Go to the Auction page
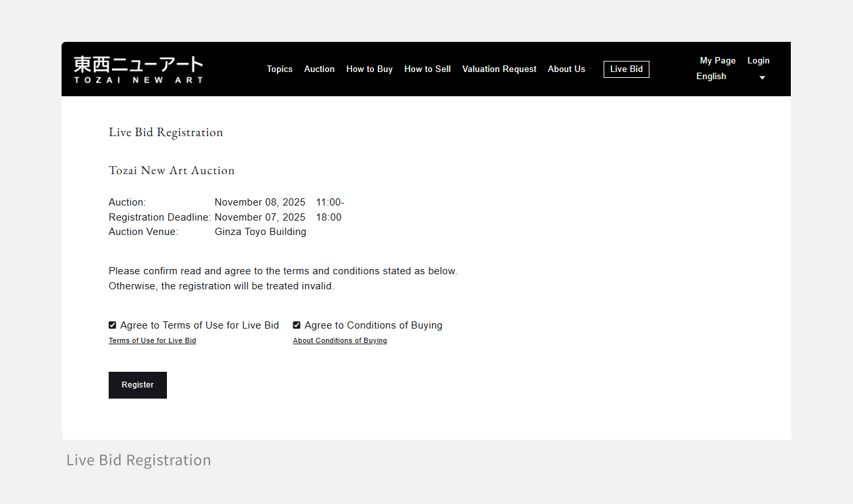This screenshot has height=504, width=853. pos(319,69)
